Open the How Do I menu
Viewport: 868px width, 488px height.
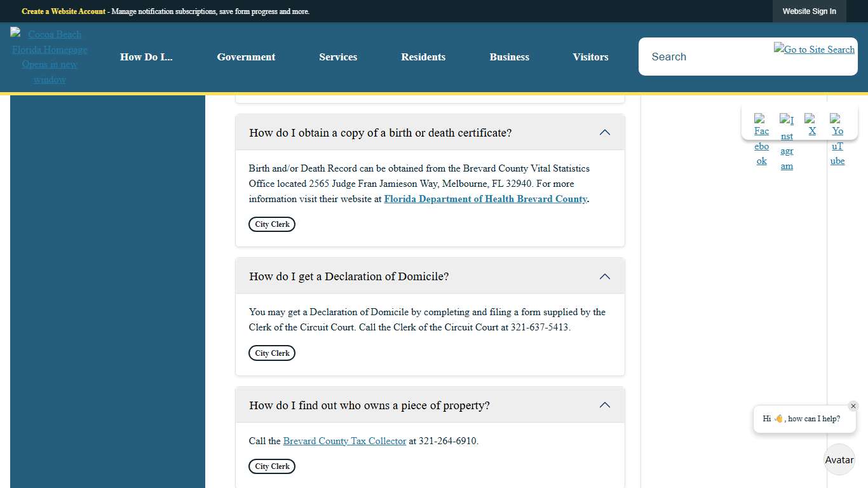click(x=146, y=57)
